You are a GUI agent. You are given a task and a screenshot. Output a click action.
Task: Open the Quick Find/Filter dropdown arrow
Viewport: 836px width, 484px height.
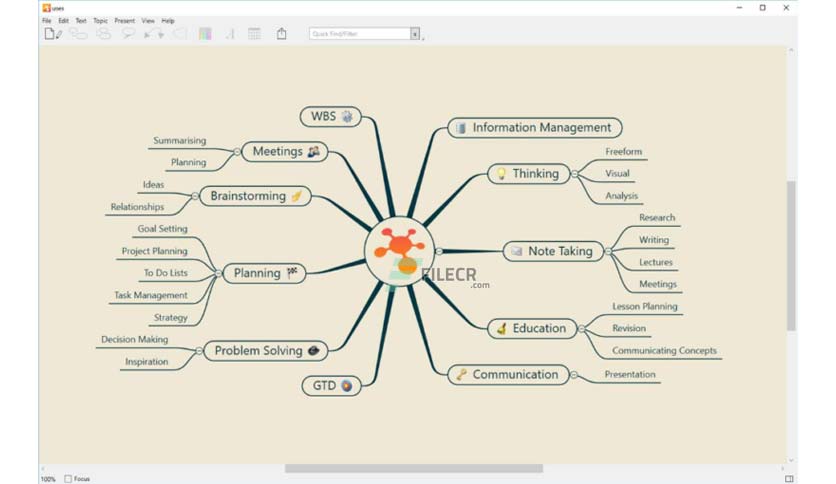pyautogui.click(x=415, y=34)
